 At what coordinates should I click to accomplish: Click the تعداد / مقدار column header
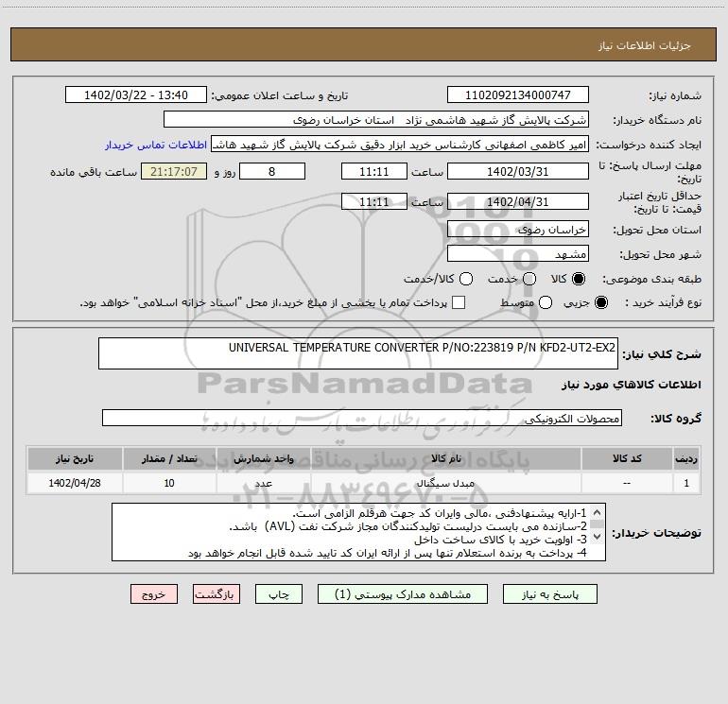pos(169,458)
